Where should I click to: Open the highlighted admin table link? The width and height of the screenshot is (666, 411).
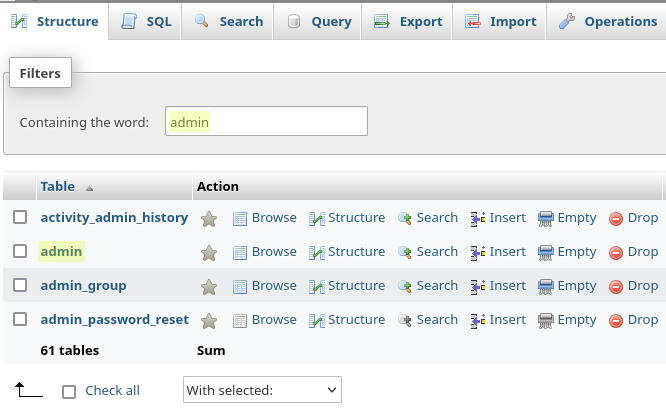[61, 251]
